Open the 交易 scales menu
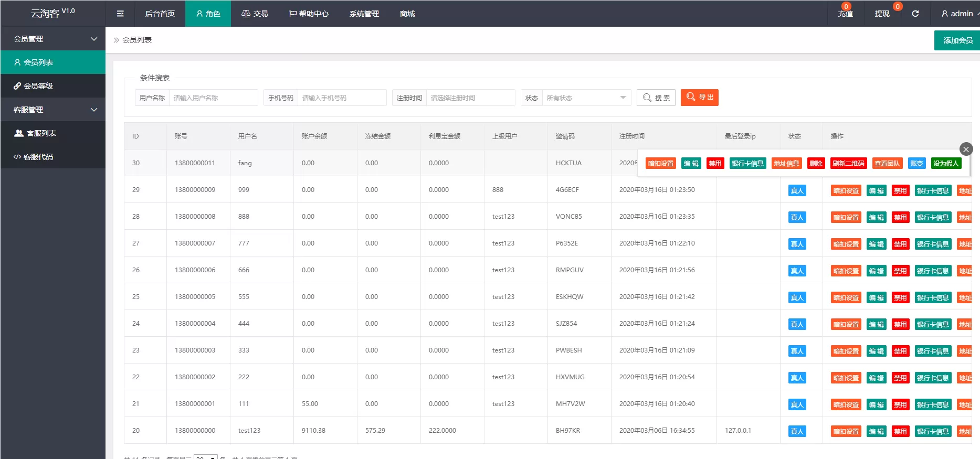 [255, 14]
